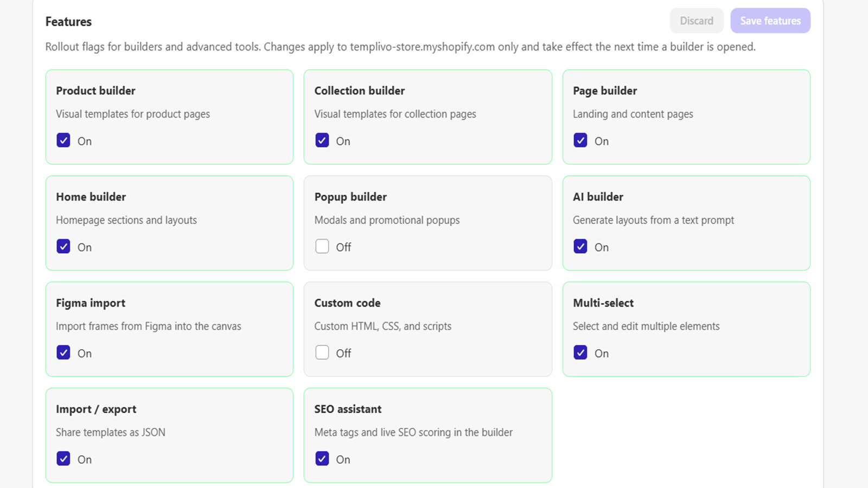Click the Discard button
This screenshot has width=868, height=488.
pyautogui.click(x=697, y=21)
